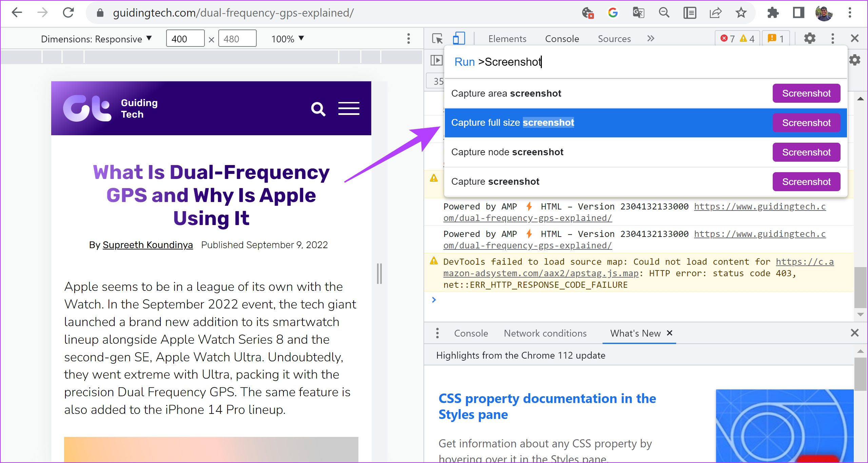868x463 pixels.
Task: Open the user profile avatar
Action: pos(824,13)
